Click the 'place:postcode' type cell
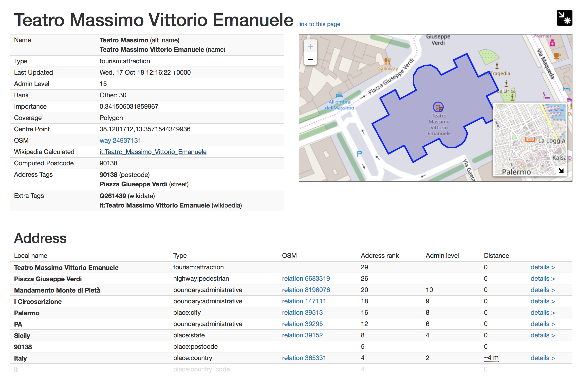The image size is (588, 383). [x=195, y=347]
